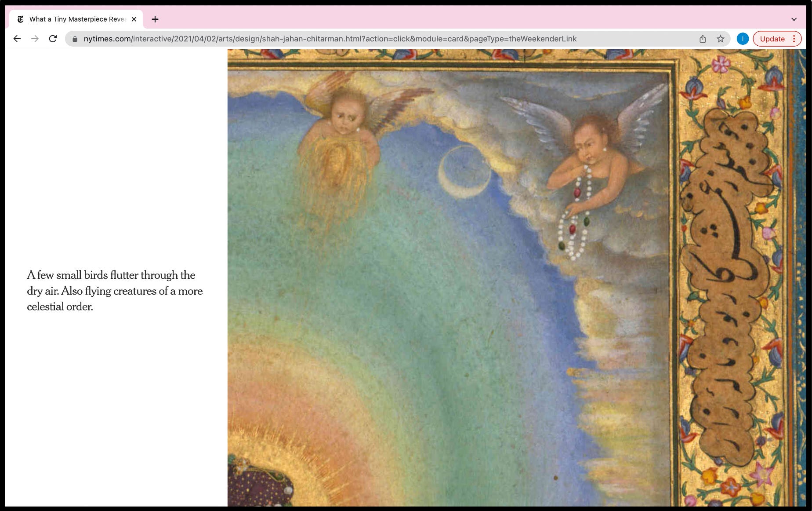Reload the current page
Screen dimensions: 812x511
pyautogui.click(x=53, y=39)
